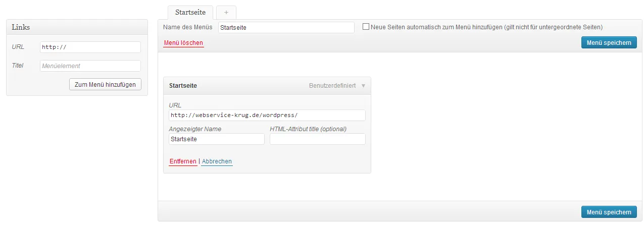Edit the Name des Menüs field
The image size is (644, 227).
tap(286, 27)
